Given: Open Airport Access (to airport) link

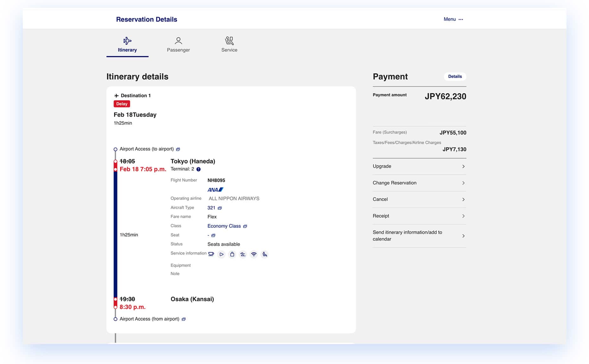Looking at the screenshot, I should click(147, 149).
